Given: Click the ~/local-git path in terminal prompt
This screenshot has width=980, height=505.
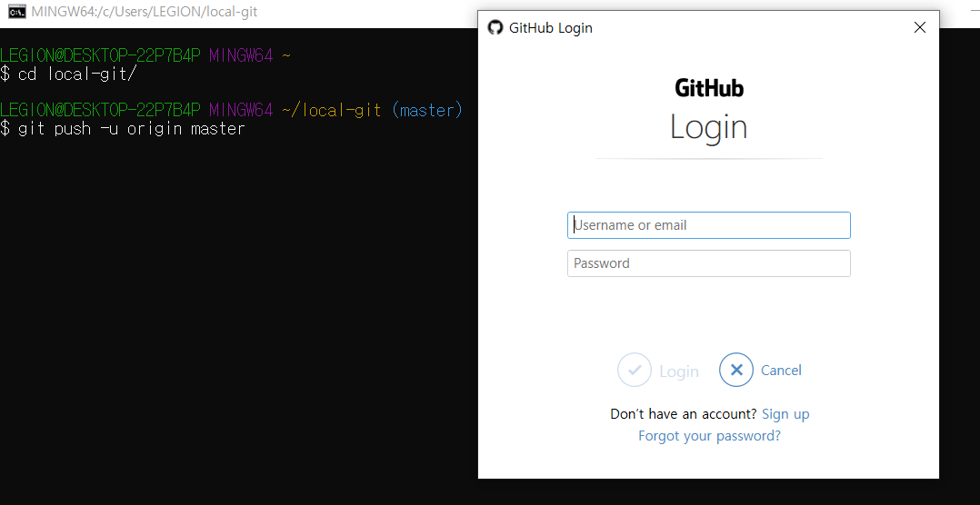Looking at the screenshot, I should pyautogui.click(x=331, y=111).
